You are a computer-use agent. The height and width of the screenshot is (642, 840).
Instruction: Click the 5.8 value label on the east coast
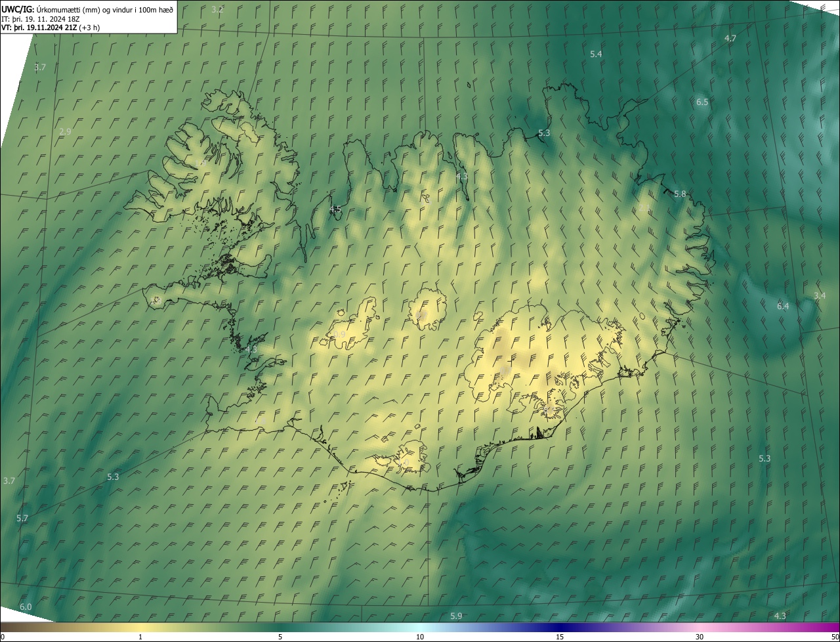pyautogui.click(x=680, y=194)
